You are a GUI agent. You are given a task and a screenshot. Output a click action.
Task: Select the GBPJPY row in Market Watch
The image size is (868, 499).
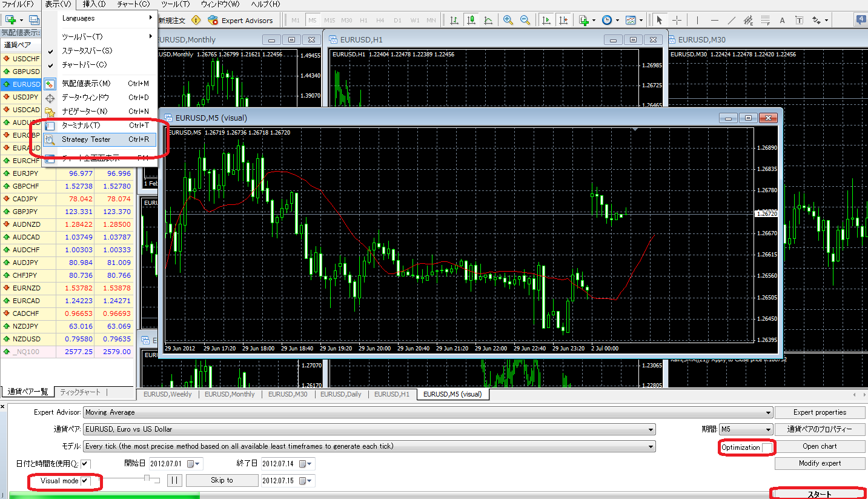pos(67,212)
